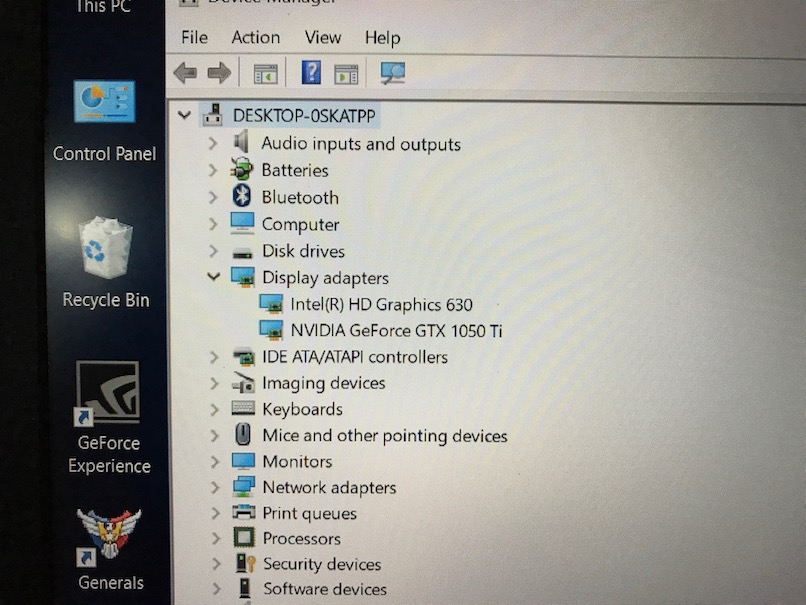The width and height of the screenshot is (806, 605).
Task: Click the Processors chip icon
Action: click(x=244, y=538)
